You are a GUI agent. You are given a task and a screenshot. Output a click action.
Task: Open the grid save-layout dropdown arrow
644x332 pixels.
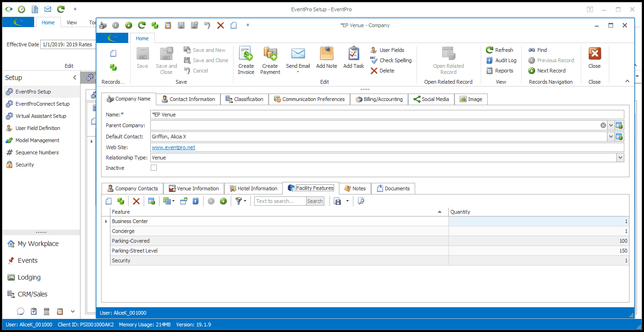347,201
